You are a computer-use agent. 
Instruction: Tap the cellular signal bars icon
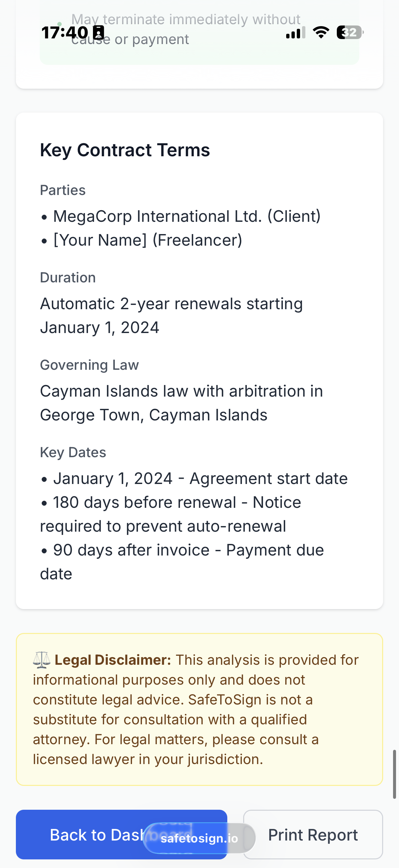click(x=295, y=33)
